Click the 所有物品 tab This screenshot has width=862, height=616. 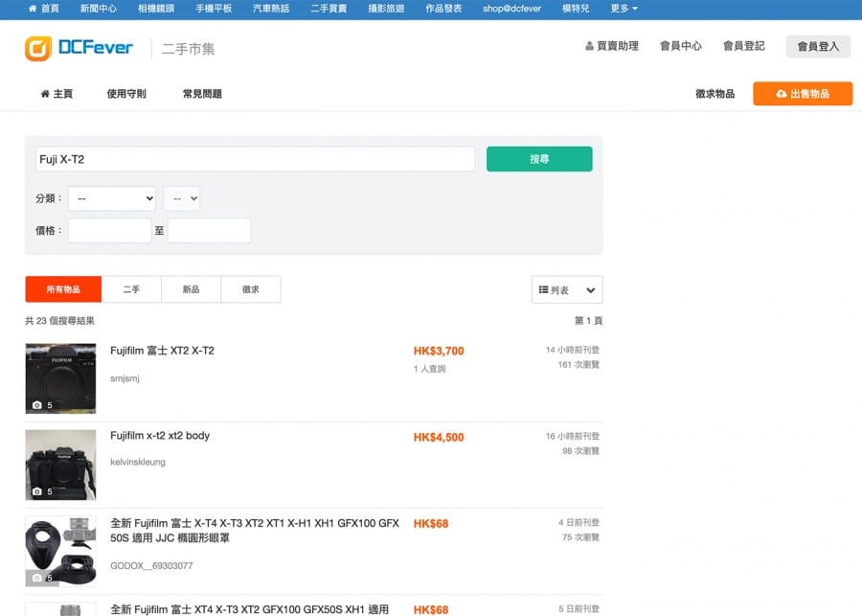coord(63,289)
